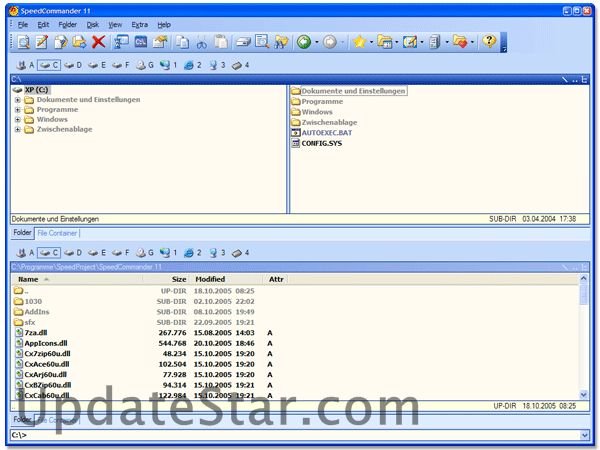Click the file list scrollbar down arrow

point(583,395)
